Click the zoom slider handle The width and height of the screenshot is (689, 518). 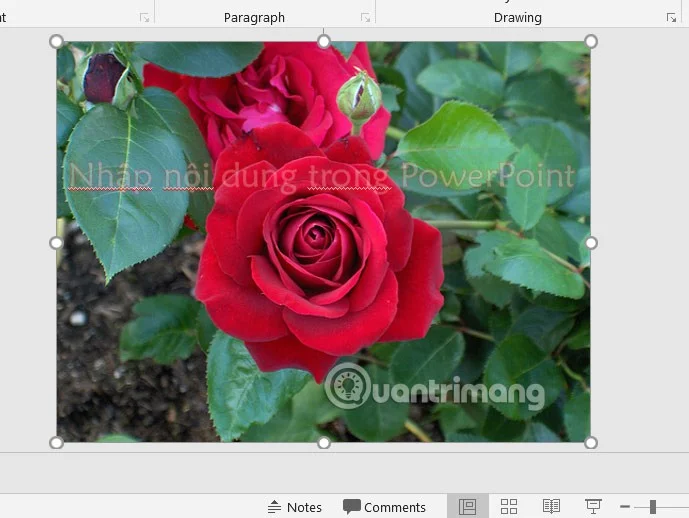pos(652,507)
